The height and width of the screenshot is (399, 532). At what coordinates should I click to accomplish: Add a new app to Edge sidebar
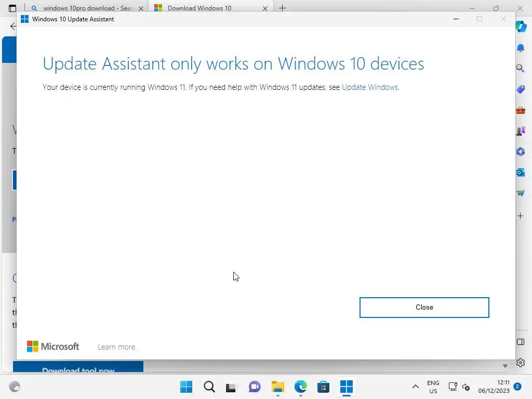(521, 216)
